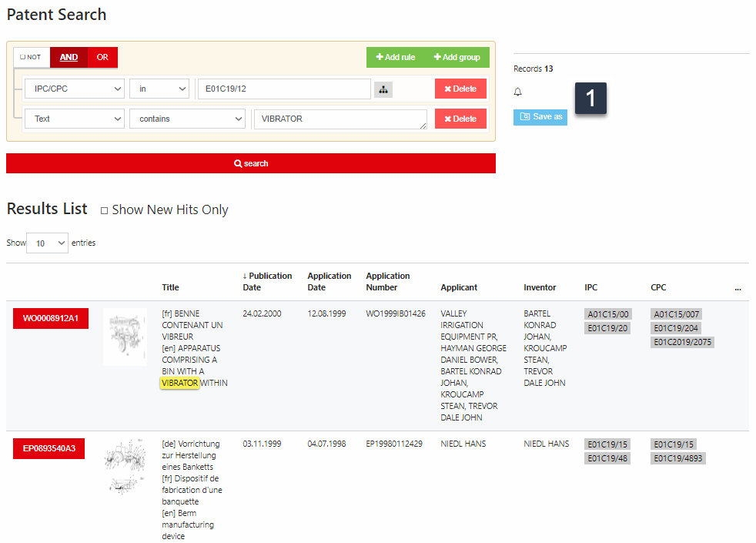Click the three-dots column options header
756x543 pixels.
tap(738, 288)
